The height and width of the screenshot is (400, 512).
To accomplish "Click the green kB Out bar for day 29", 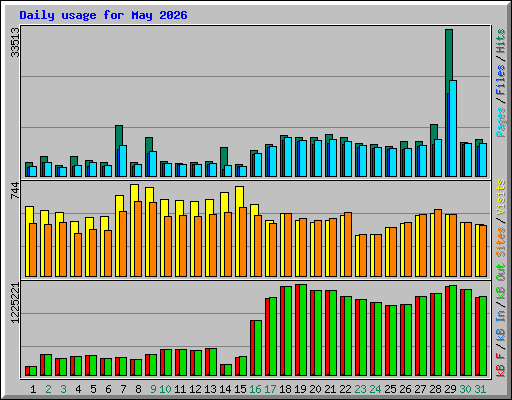I will [x=453, y=331].
